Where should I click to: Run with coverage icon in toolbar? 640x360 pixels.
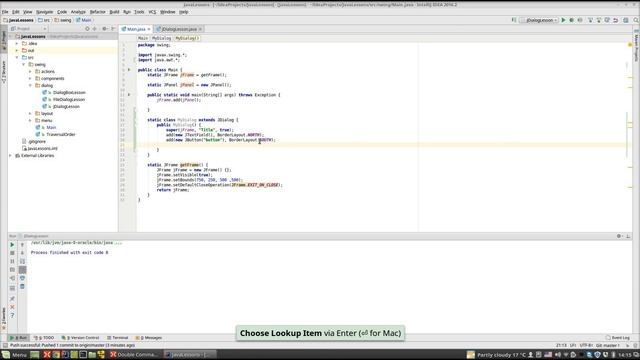580,20
